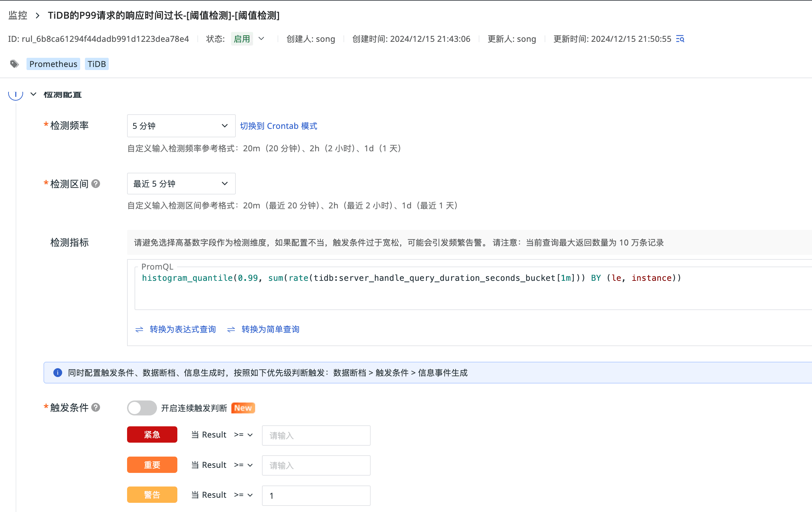Click 转换为表达式查询 link
The width and height of the screenshot is (812, 512).
[x=183, y=329]
